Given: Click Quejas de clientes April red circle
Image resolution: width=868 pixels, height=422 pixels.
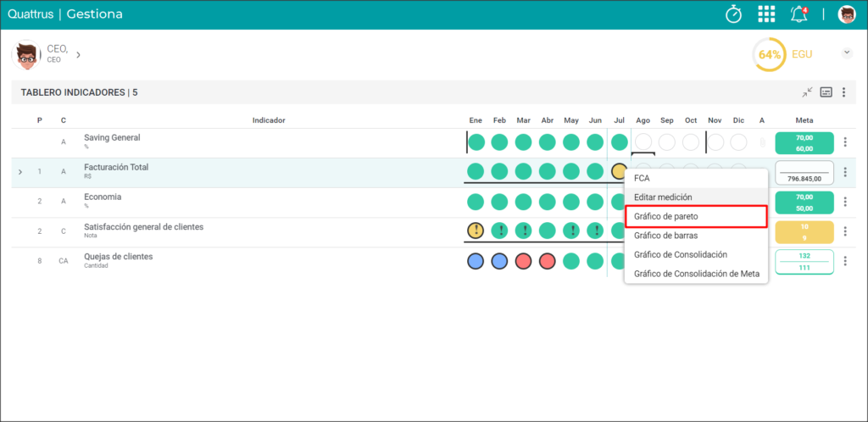Looking at the screenshot, I should click(547, 261).
